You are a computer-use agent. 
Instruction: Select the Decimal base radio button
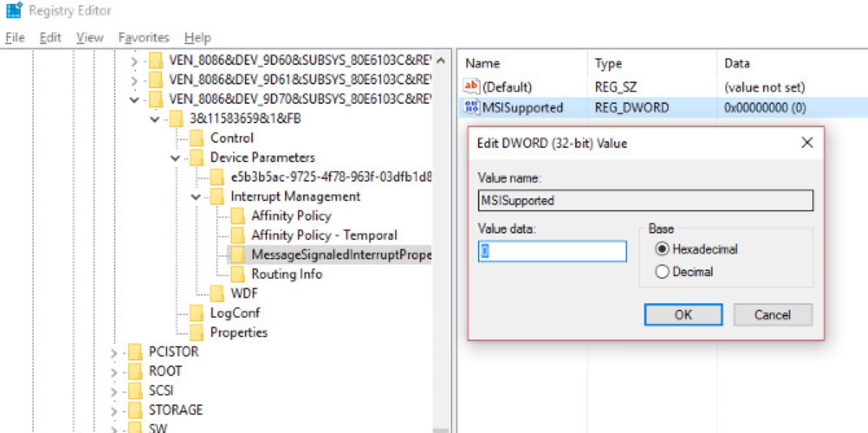[662, 271]
